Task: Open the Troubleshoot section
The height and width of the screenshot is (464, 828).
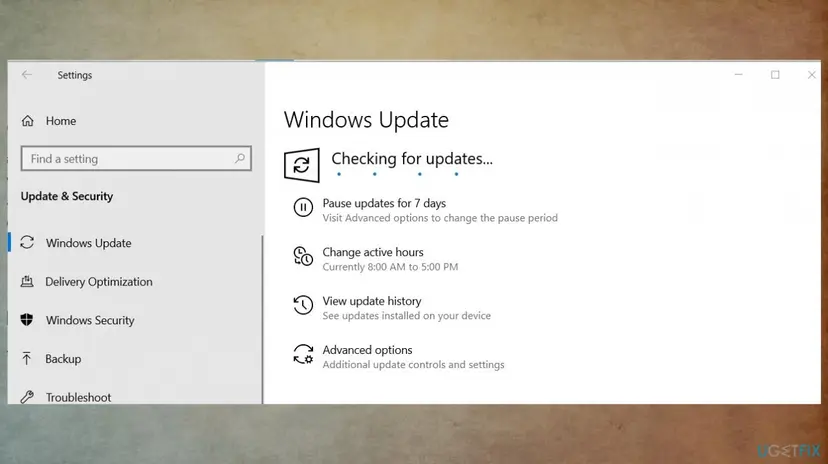Action: click(x=78, y=397)
